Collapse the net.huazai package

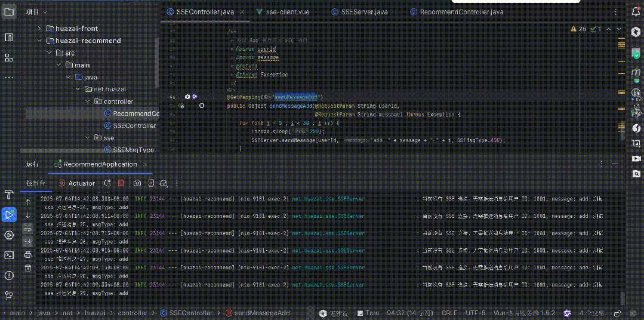point(78,89)
